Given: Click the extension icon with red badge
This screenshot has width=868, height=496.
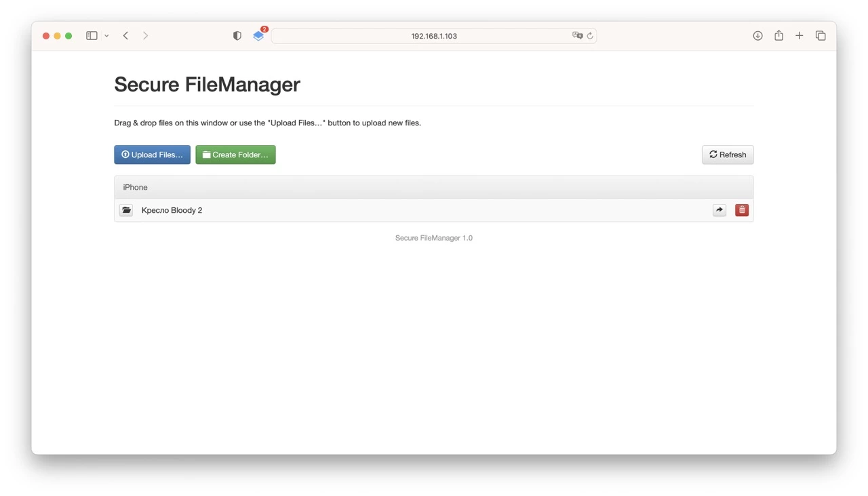Looking at the screenshot, I should (x=258, y=36).
